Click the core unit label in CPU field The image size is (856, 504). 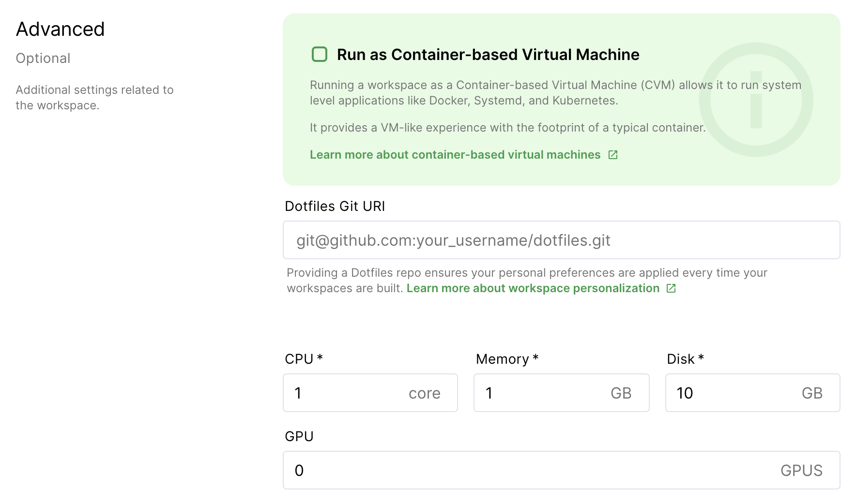click(424, 393)
